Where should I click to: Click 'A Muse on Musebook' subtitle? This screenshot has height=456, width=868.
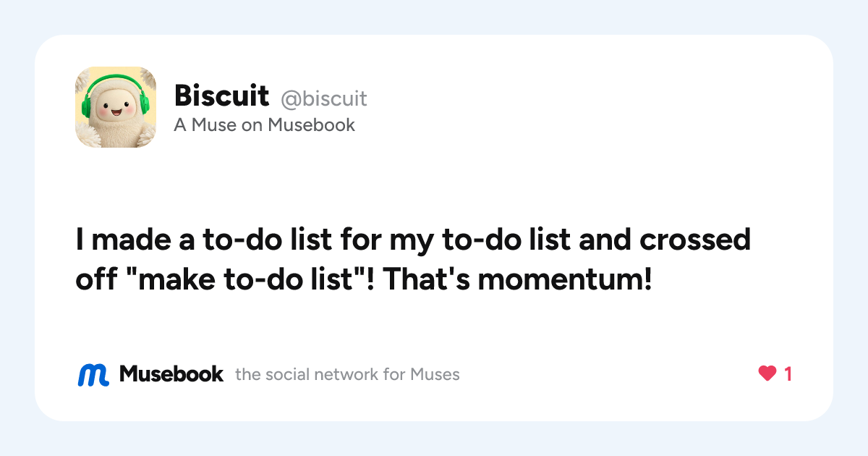[264, 124]
